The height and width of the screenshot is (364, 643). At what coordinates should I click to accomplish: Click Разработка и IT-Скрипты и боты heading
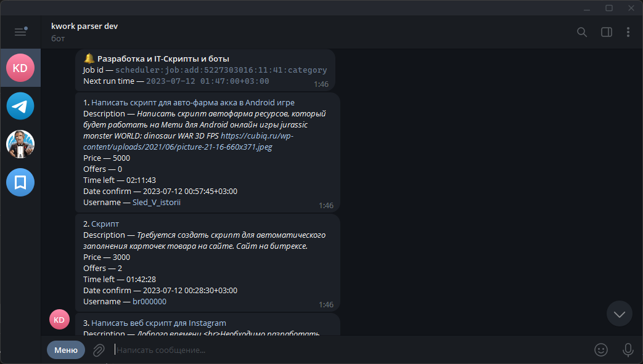pos(163,59)
